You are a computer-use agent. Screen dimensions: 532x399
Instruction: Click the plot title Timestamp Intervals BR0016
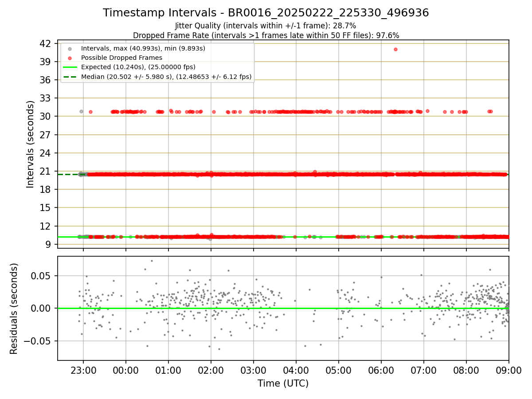(x=266, y=13)
